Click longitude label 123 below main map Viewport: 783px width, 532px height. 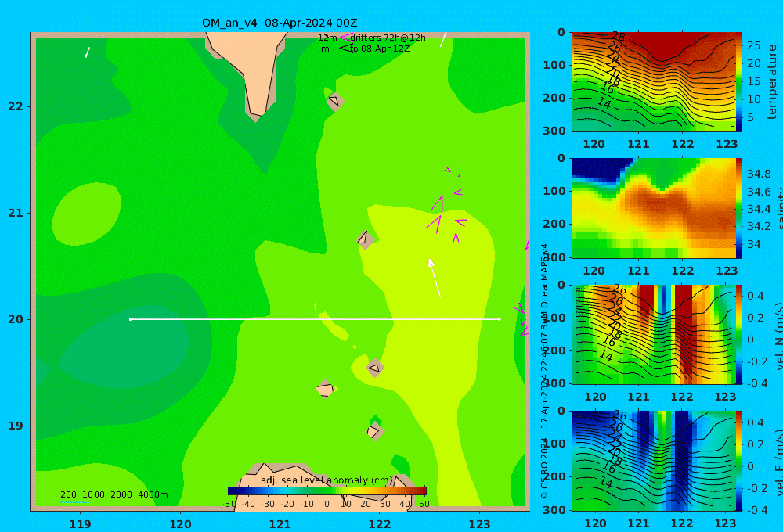click(480, 524)
